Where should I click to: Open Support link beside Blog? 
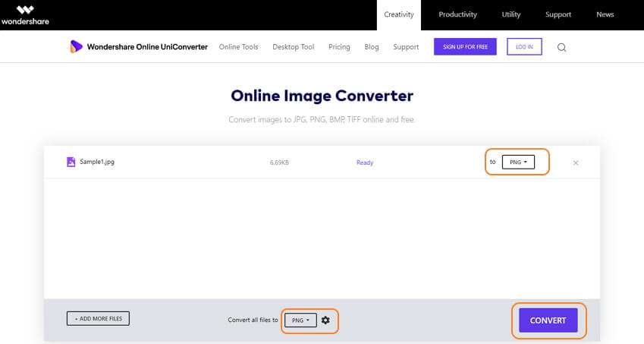pos(406,47)
